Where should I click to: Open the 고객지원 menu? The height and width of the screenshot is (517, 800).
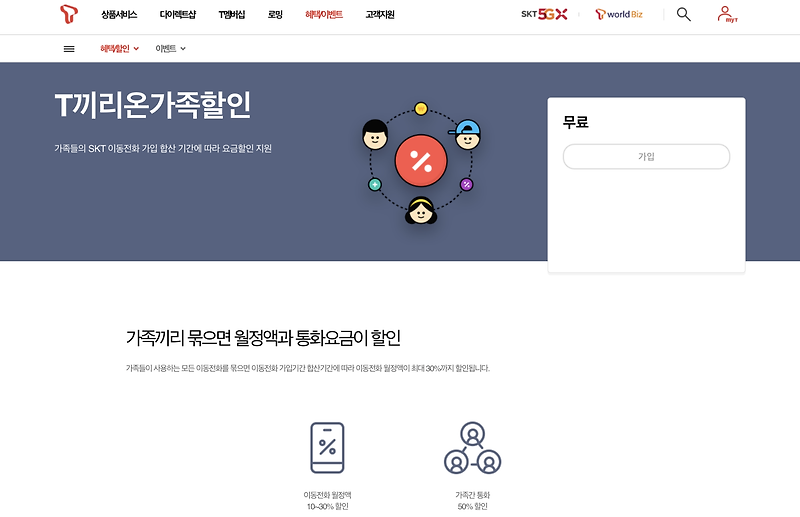click(x=380, y=15)
